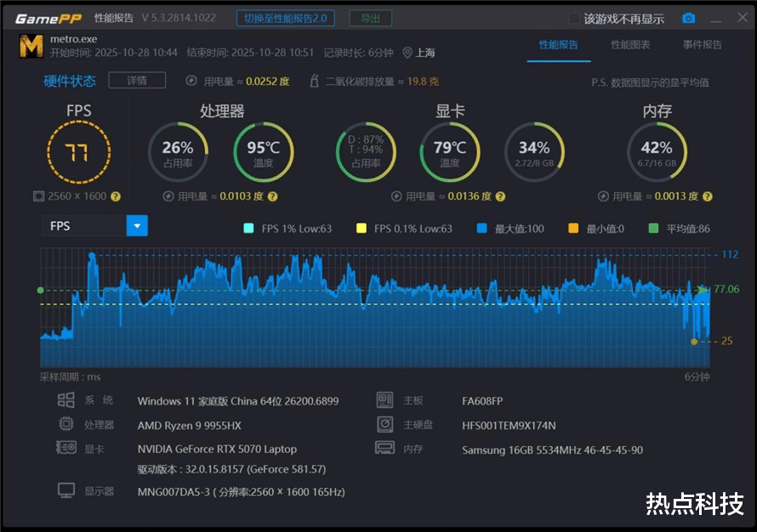757x532 pixels.
Task: Click the driver version 32.0.15.8157 text
Action: [231, 469]
